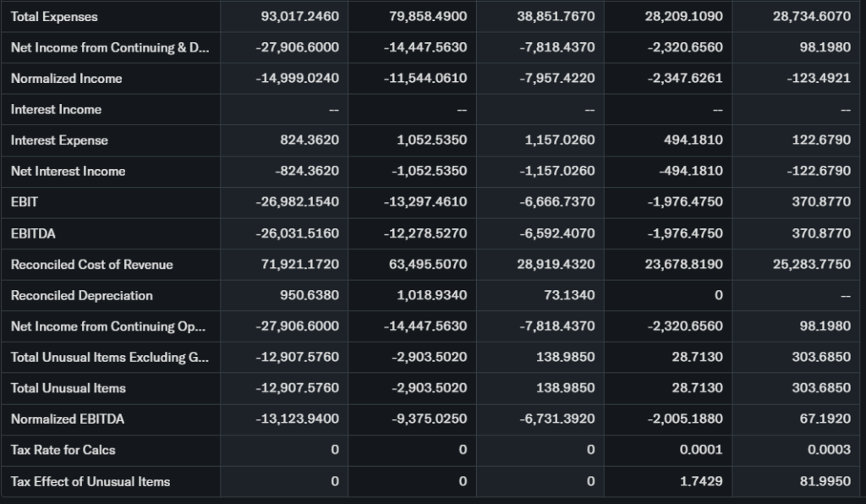This screenshot has width=866, height=504.
Task: Click the Tax Effect of Unusual Items label
Action: tap(90, 481)
